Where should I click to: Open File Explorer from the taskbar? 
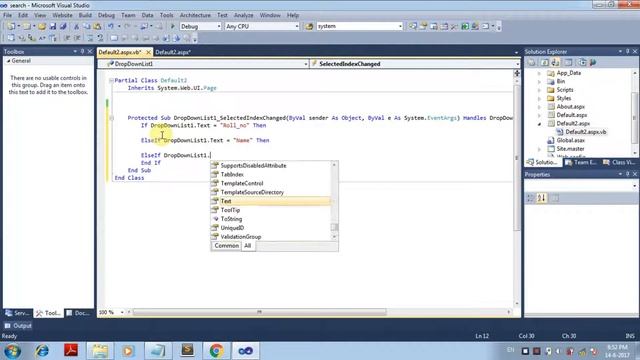pos(100,351)
